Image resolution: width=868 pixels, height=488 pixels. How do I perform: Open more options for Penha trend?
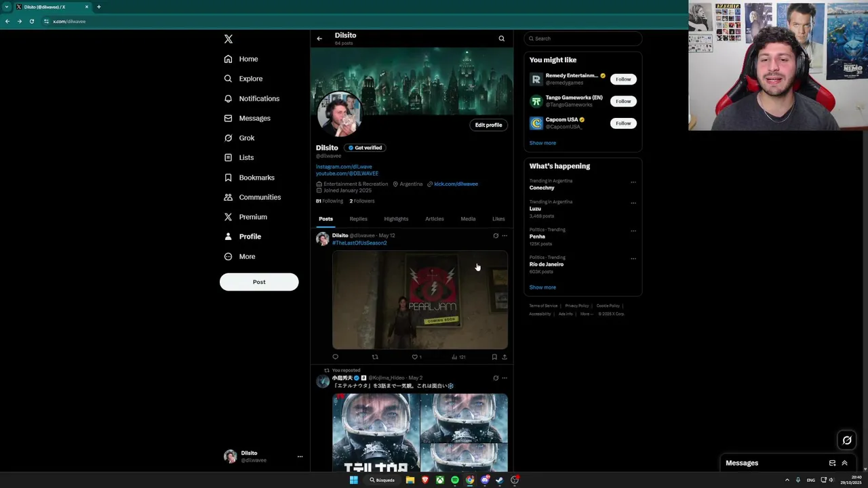coord(633,231)
